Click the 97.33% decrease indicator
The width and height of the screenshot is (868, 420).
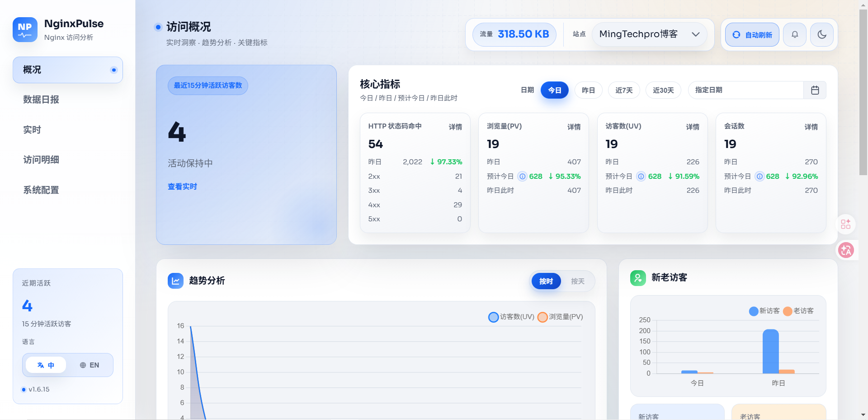click(x=446, y=162)
